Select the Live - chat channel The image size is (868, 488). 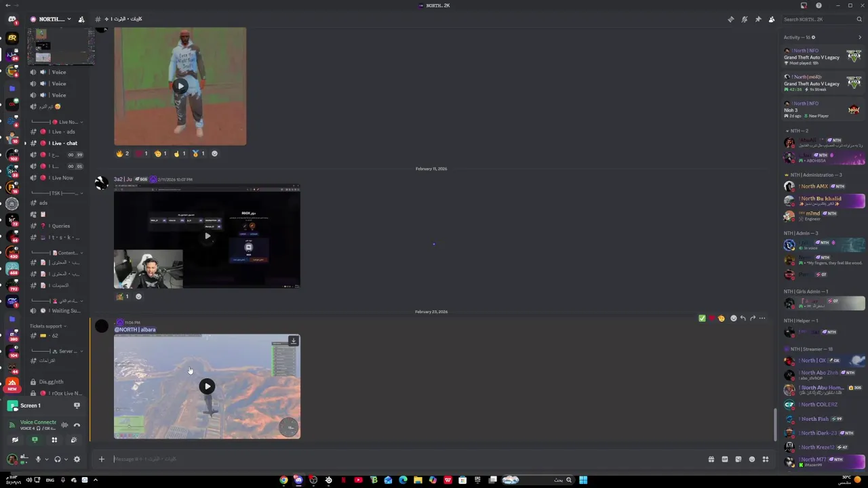(x=58, y=143)
